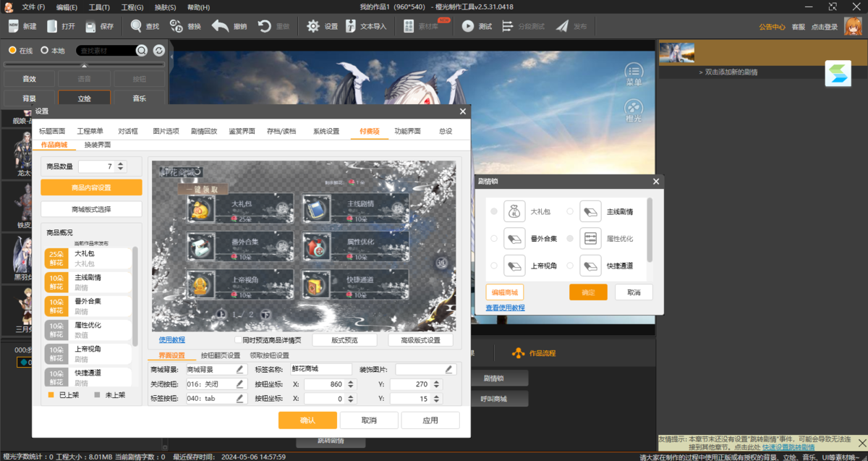Click the 编辑商城 button
This screenshot has height=461, width=868.
click(505, 292)
